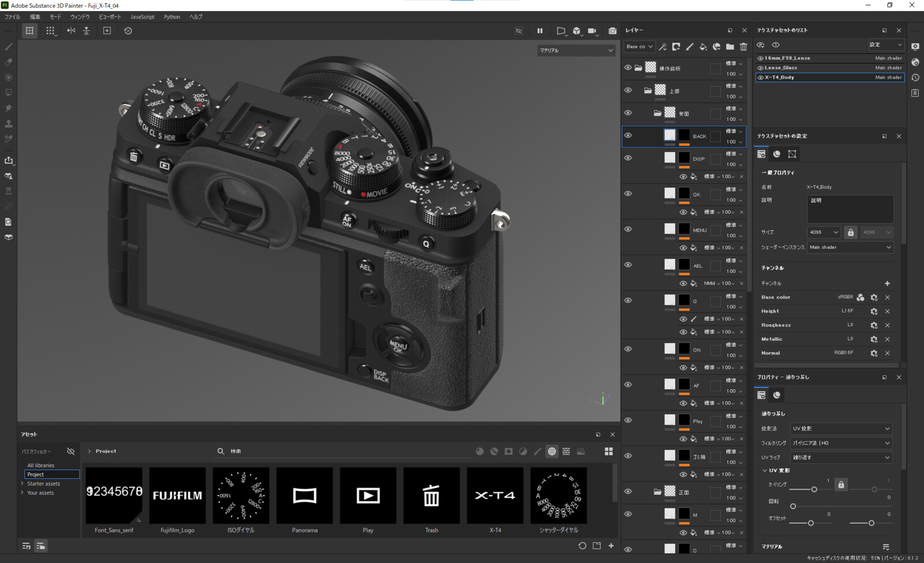Open the 設定 dropdown in texture set list
This screenshot has width=924, height=563.
pos(886,44)
